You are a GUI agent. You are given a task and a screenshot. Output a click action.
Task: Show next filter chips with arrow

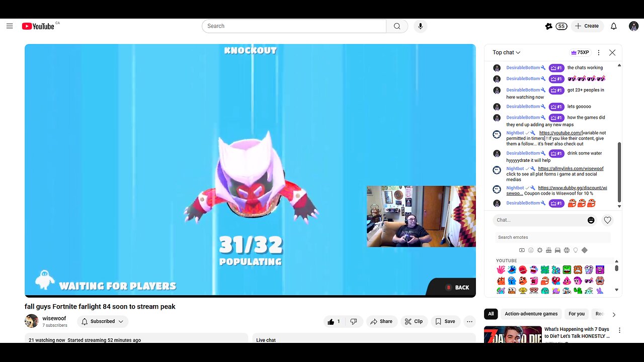[x=614, y=314]
